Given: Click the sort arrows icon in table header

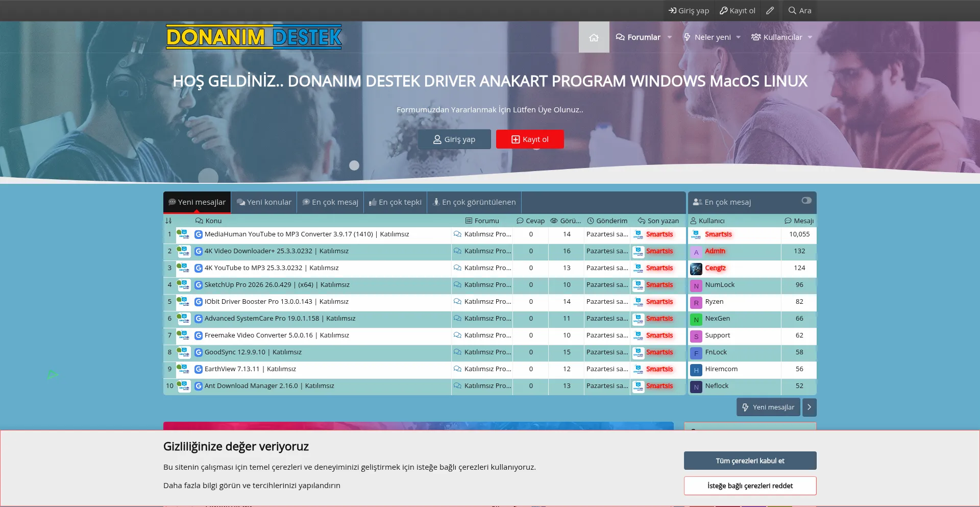Looking at the screenshot, I should pyautogui.click(x=168, y=221).
